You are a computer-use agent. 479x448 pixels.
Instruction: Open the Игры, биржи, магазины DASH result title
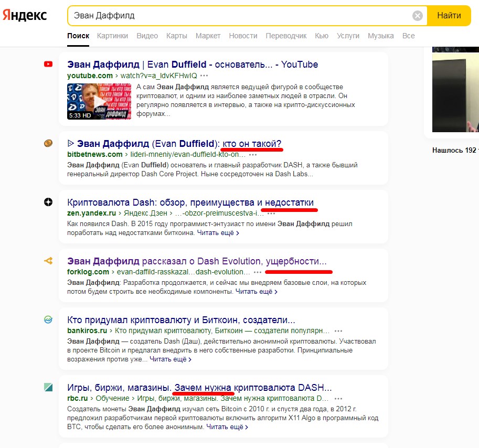tap(199, 388)
